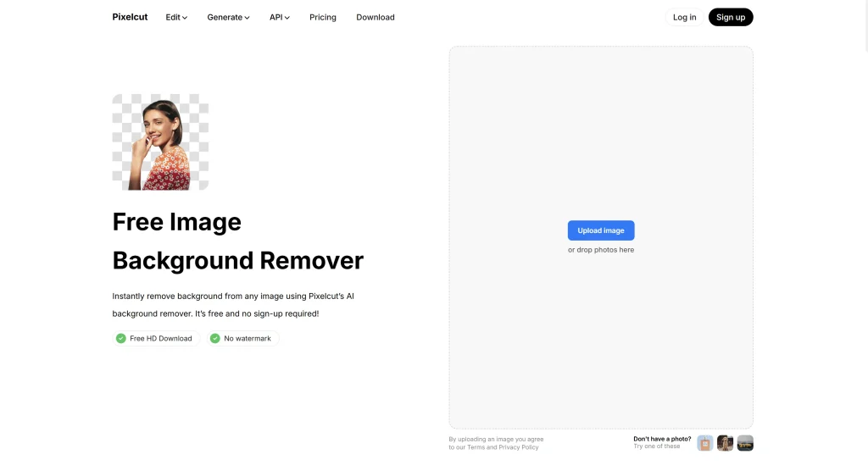Click the 'Don't have a photo?' label
The image size is (868, 471).
point(662,439)
